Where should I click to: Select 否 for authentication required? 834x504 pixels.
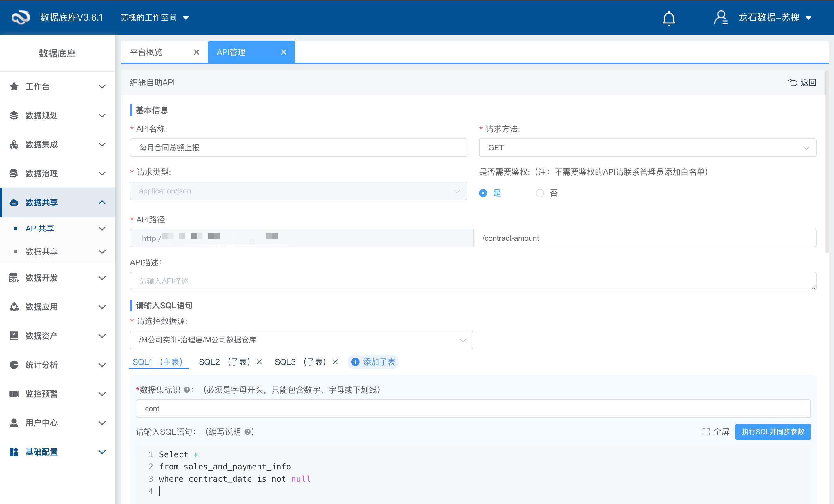540,193
